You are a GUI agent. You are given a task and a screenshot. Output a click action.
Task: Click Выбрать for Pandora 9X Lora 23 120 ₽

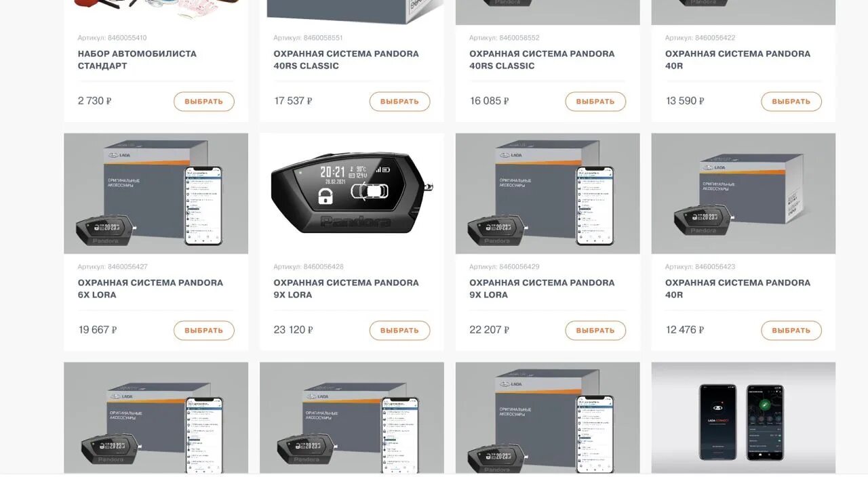tap(399, 331)
